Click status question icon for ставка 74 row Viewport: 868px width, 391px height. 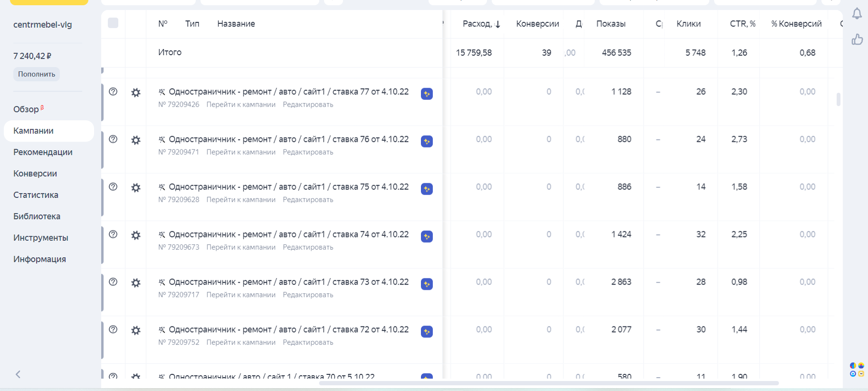(x=113, y=234)
